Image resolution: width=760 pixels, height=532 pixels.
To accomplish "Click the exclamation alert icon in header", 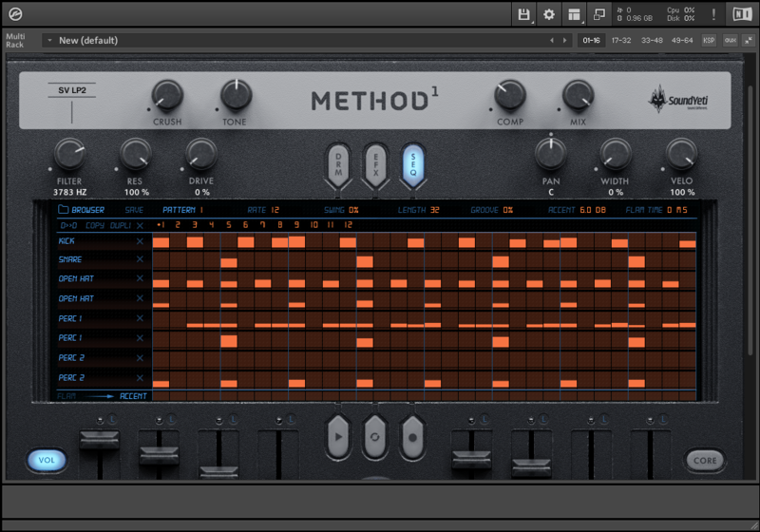I will pyautogui.click(x=713, y=14).
